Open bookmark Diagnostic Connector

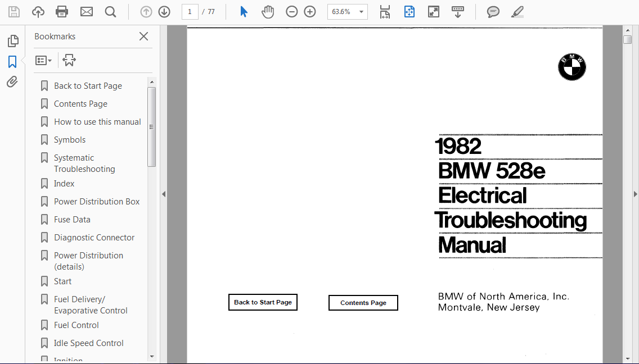click(x=94, y=238)
